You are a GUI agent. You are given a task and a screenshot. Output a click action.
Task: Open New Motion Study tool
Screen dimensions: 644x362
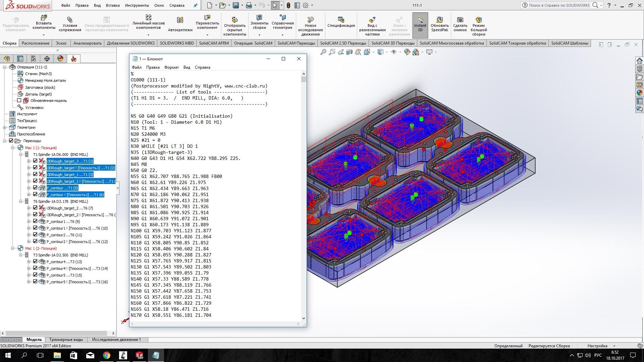click(310, 20)
